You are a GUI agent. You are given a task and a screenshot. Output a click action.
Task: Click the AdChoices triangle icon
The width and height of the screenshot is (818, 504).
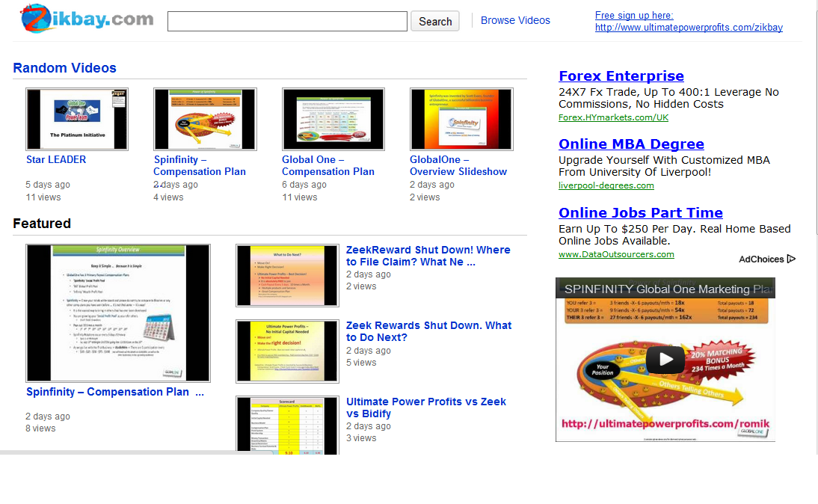(791, 259)
